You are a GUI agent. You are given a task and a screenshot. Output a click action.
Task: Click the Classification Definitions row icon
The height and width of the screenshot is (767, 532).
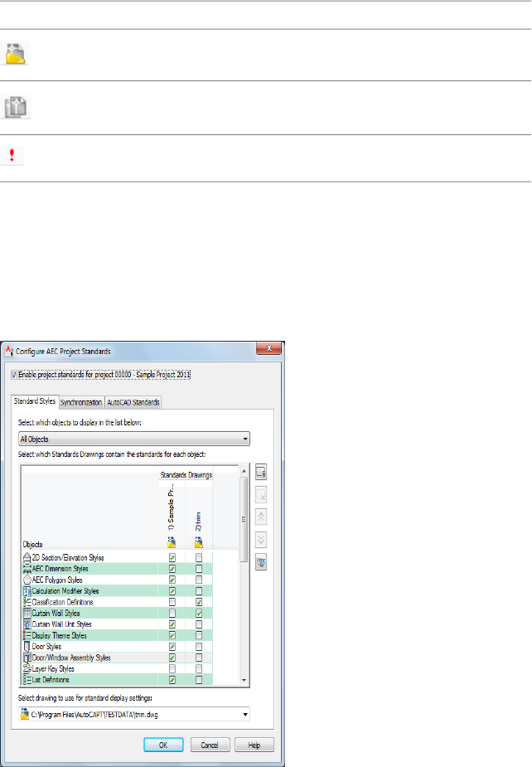pyautogui.click(x=27, y=602)
